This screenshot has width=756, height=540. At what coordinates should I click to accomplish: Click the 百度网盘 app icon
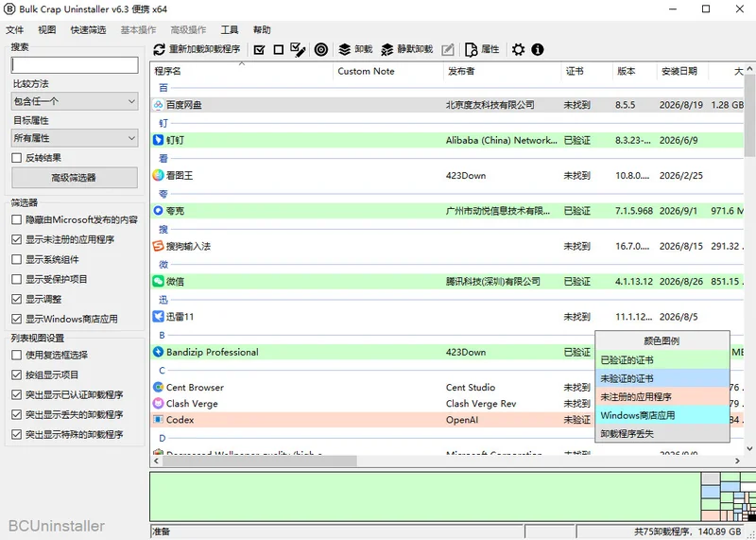tap(158, 105)
